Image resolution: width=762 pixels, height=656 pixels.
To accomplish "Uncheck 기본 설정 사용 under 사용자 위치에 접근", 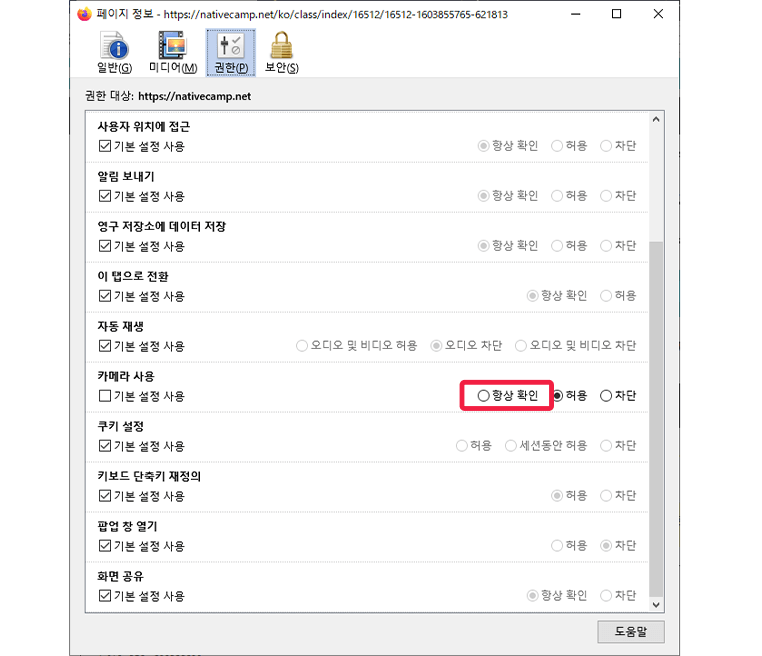I will 104,146.
